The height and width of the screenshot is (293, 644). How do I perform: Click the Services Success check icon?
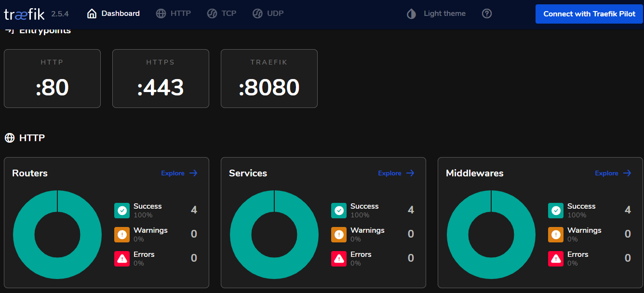(339, 211)
